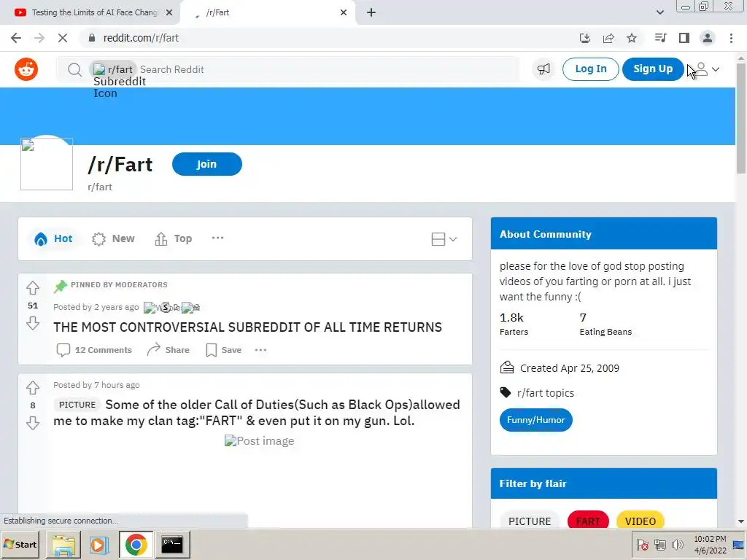747x560 pixels.
Task: Switch to Testing the Limits of AI tab
Action: coord(88,12)
